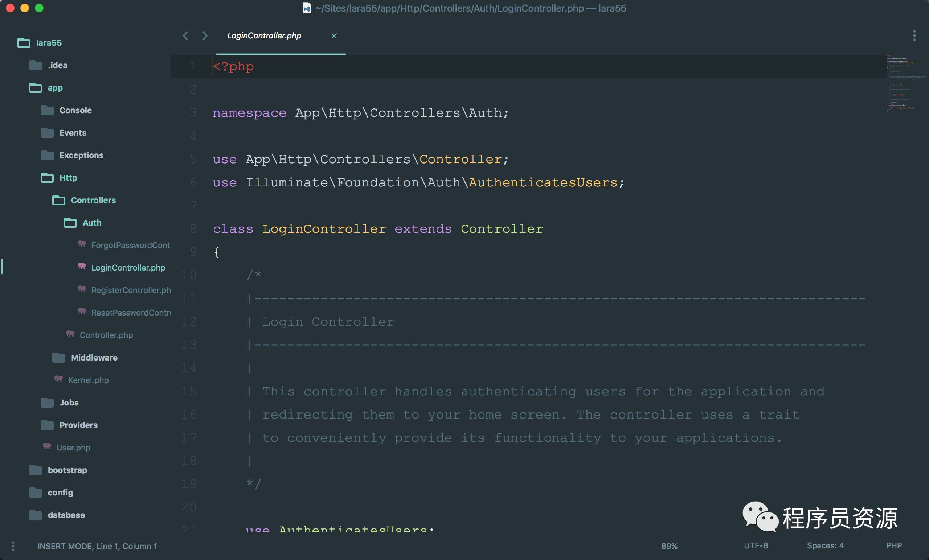Image resolution: width=929 pixels, height=560 pixels.
Task: Click the config folder label
Action: point(60,493)
